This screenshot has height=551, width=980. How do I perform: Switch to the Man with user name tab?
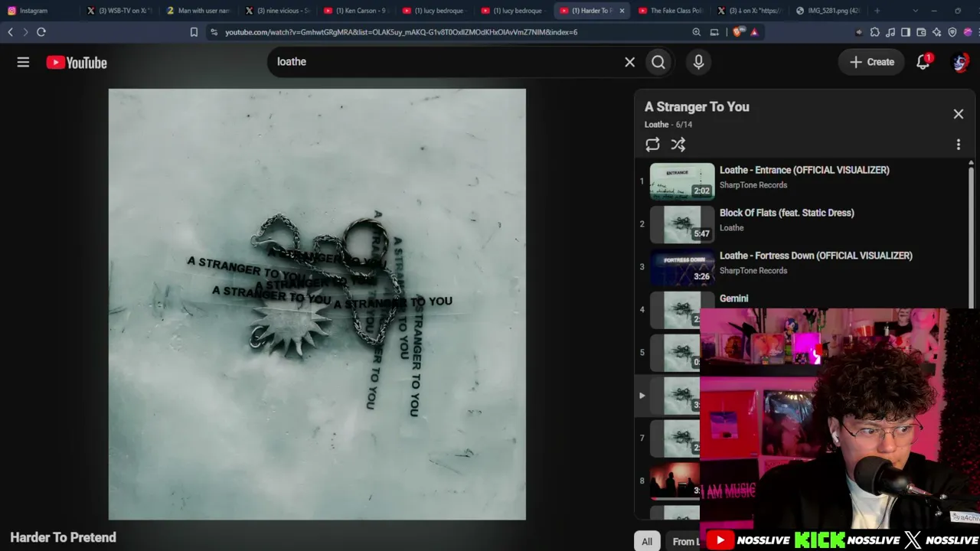(x=197, y=11)
